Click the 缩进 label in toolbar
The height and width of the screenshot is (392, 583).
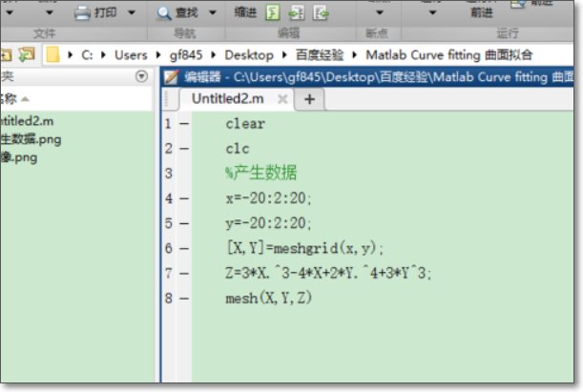point(245,12)
